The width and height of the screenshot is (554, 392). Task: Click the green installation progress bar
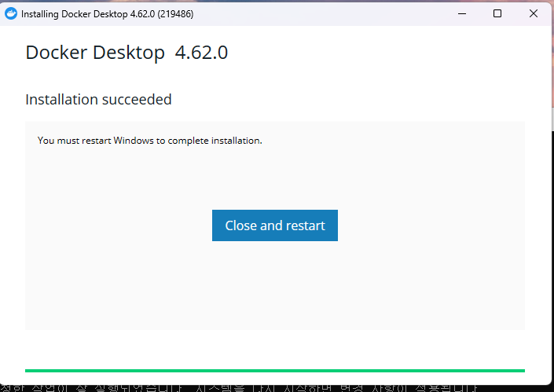tap(274, 370)
